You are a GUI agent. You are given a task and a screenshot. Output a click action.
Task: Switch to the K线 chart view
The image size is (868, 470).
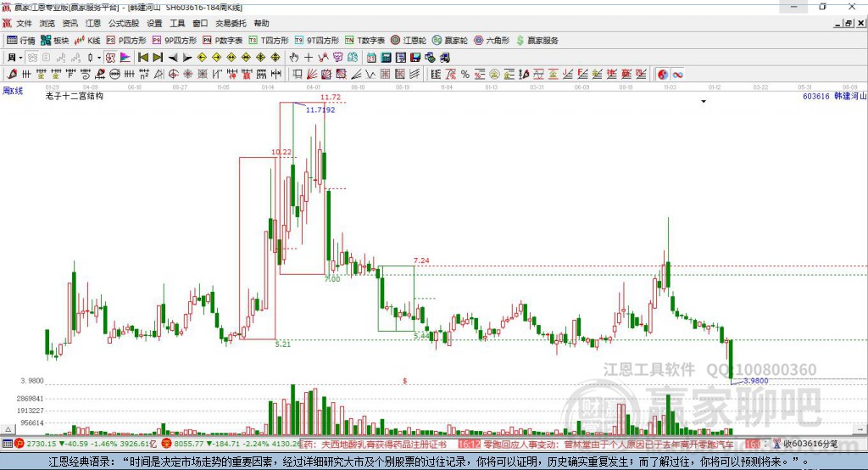[87, 41]
